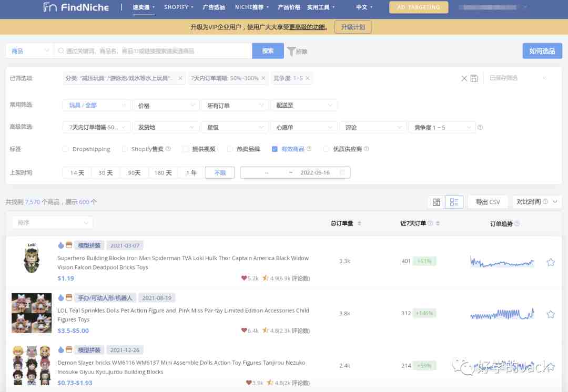Sort by 近7天订单 arrows
The height and width of the screenshot is (392, 568).
[438, 223]
